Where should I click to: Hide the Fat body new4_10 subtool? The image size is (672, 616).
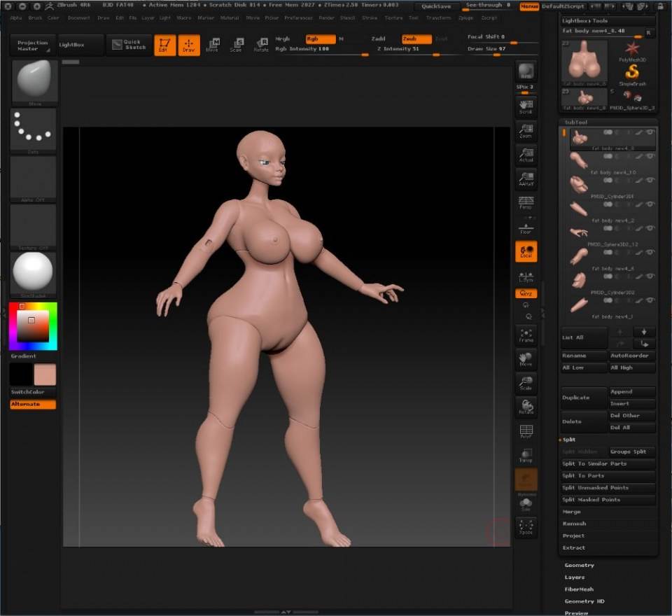(x=650, y=156)
